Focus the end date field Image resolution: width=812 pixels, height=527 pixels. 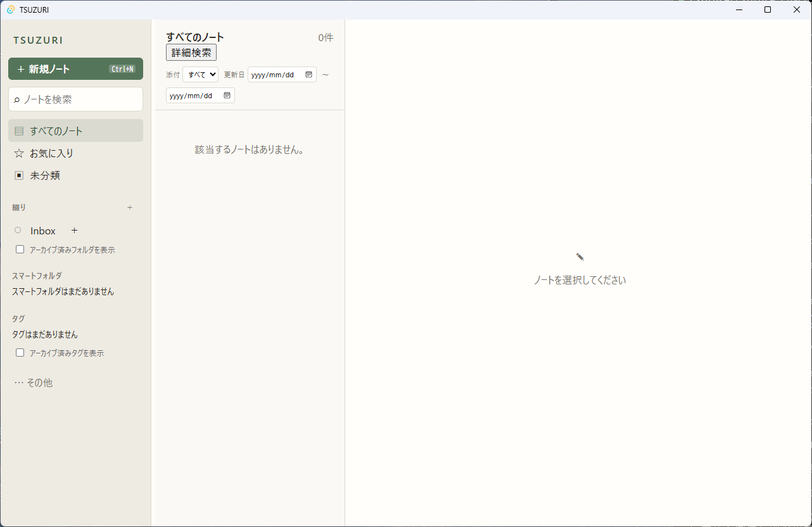click(x=200, y=96)
